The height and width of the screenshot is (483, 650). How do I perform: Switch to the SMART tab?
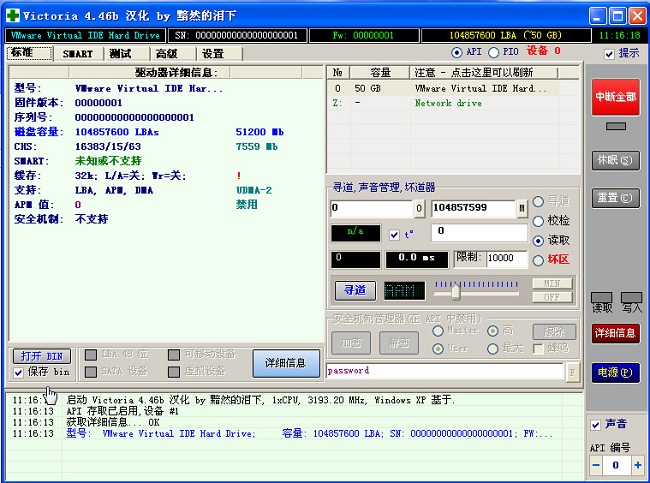[78, 53]
